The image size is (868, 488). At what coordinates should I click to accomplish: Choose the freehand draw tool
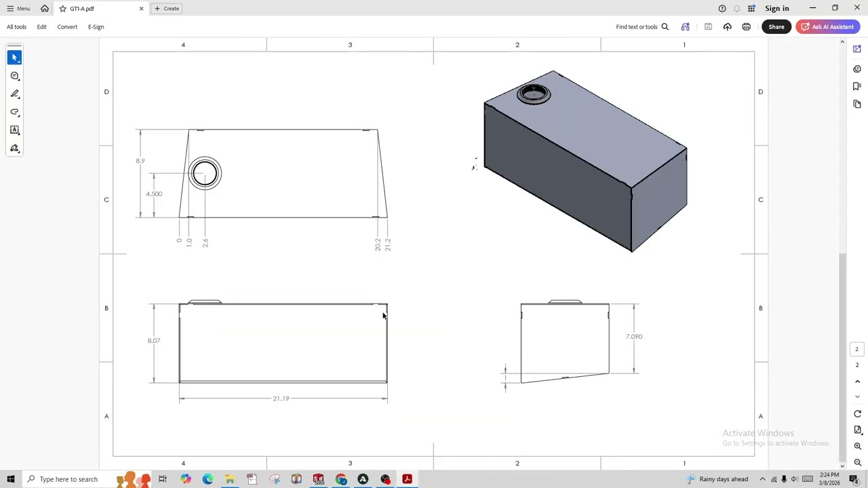15,112
